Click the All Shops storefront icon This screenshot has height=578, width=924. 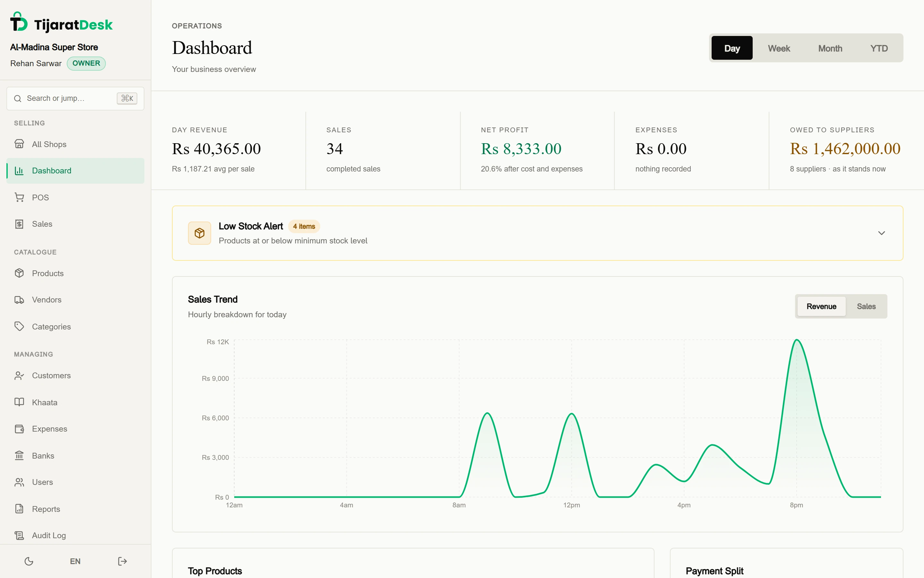point(19,144)
